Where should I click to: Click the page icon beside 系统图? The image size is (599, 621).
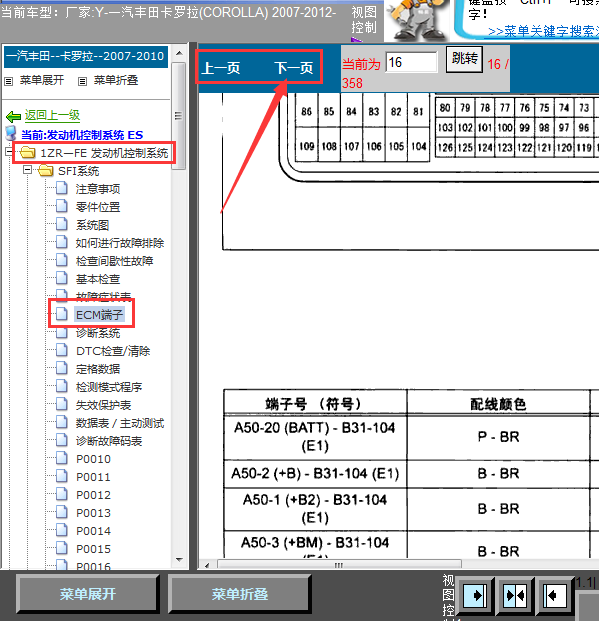62,224
